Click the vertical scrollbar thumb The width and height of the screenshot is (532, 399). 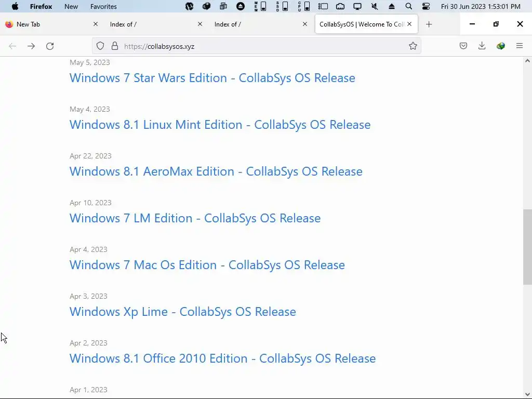[527, 247]
